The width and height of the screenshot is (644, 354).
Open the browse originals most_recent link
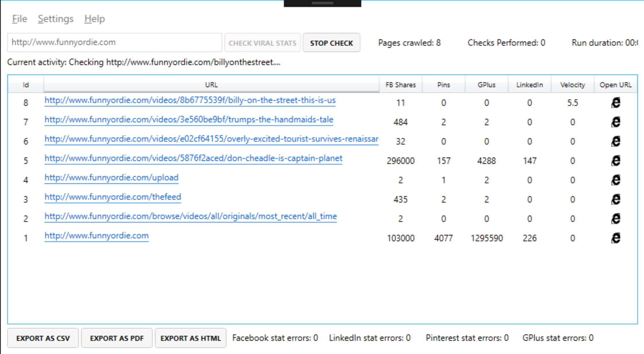pyautogui.click(x=190, y=216)
